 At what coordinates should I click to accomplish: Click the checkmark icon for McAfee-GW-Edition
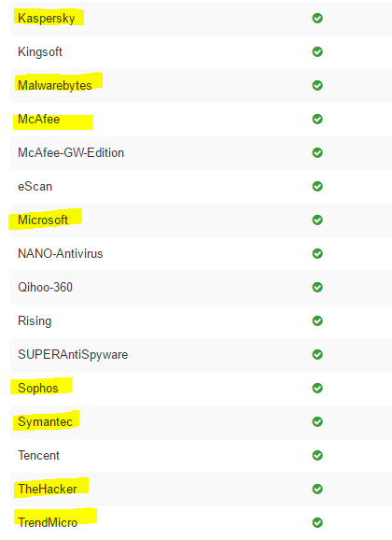317,152
